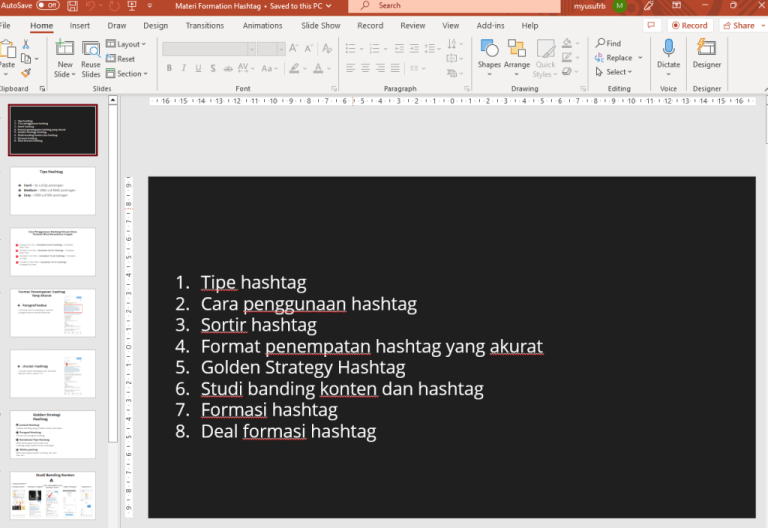
Task: Toggle the AutoSave switch
Action: (47, 6)
